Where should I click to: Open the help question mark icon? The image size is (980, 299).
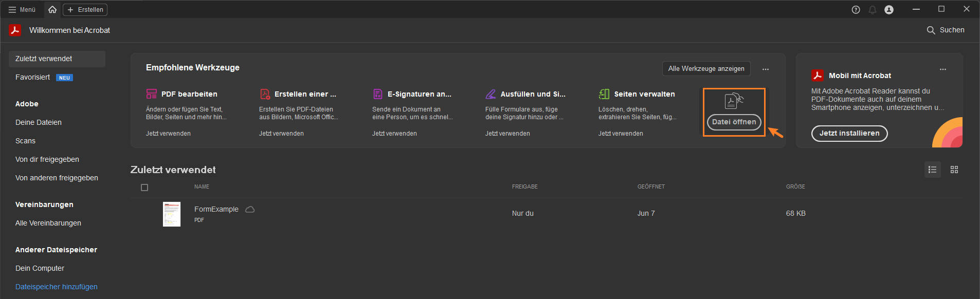point(856,10)
